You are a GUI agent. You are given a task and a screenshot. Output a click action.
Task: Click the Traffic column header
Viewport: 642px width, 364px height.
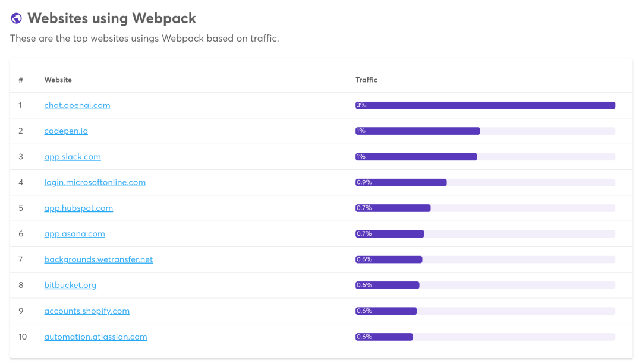367,80
